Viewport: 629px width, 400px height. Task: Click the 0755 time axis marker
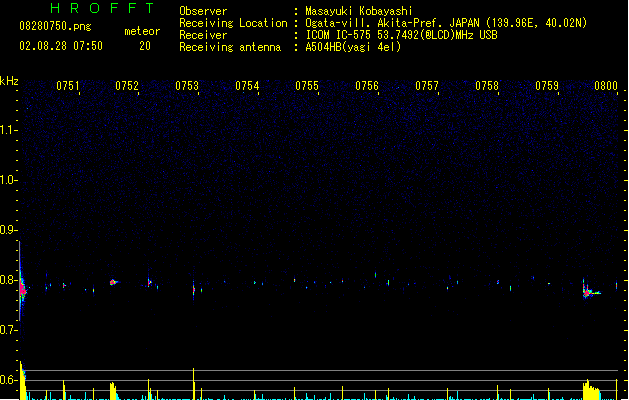307,86
